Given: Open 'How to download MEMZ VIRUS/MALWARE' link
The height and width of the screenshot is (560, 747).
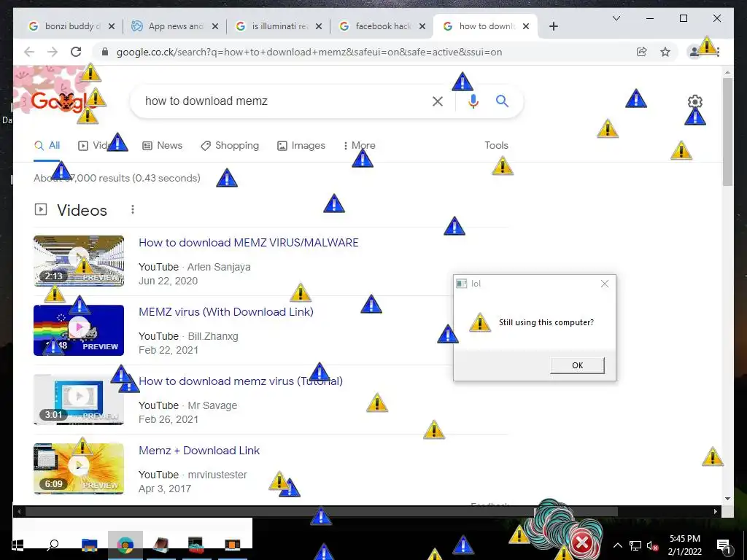Looking at the screenshot, I should 249,242.
